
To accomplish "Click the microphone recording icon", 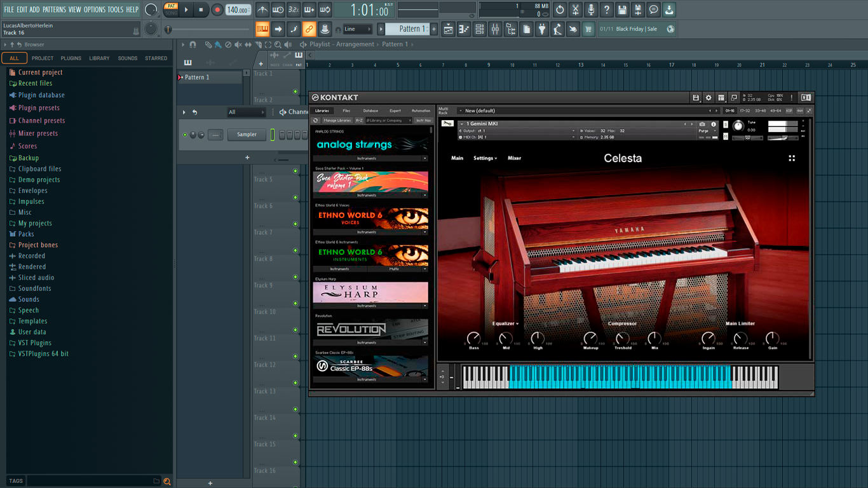I will click(591, 10).
